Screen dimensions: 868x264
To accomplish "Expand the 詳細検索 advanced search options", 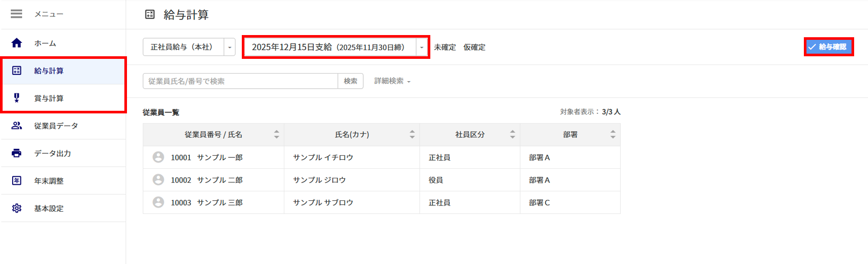I will coord(392,81).
